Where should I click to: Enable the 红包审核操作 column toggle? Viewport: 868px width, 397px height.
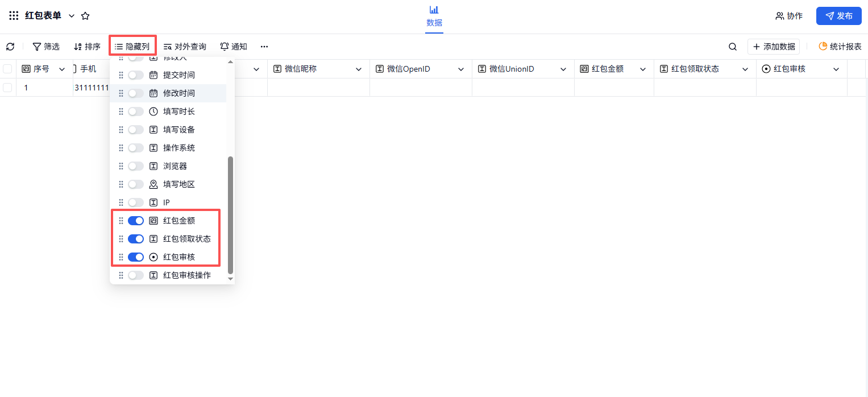point(136,275)
